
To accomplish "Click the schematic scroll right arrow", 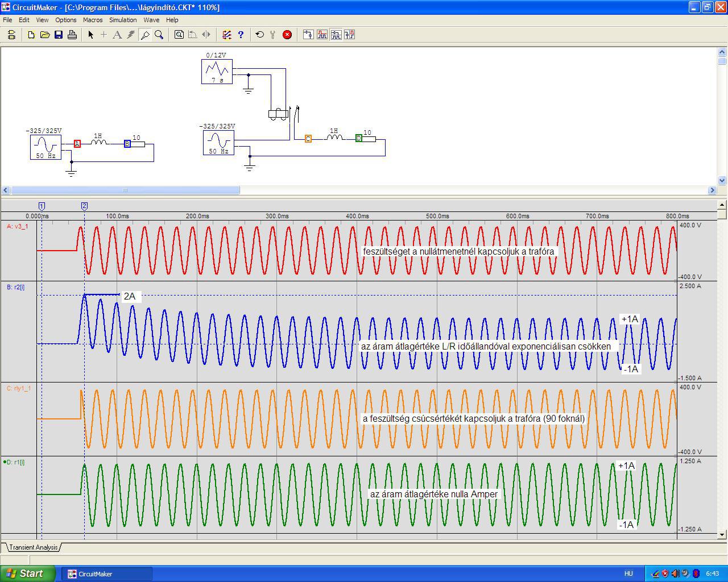I will (x=712, y=190).
